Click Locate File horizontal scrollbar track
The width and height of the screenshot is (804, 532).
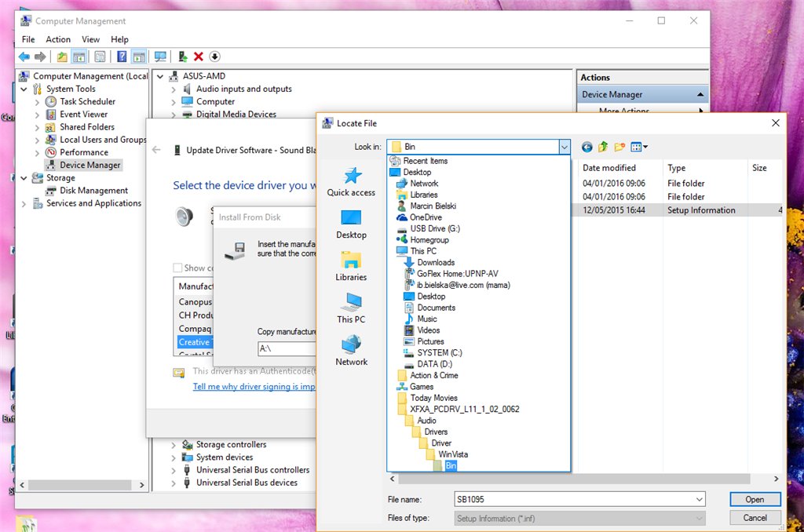(574, 479)
